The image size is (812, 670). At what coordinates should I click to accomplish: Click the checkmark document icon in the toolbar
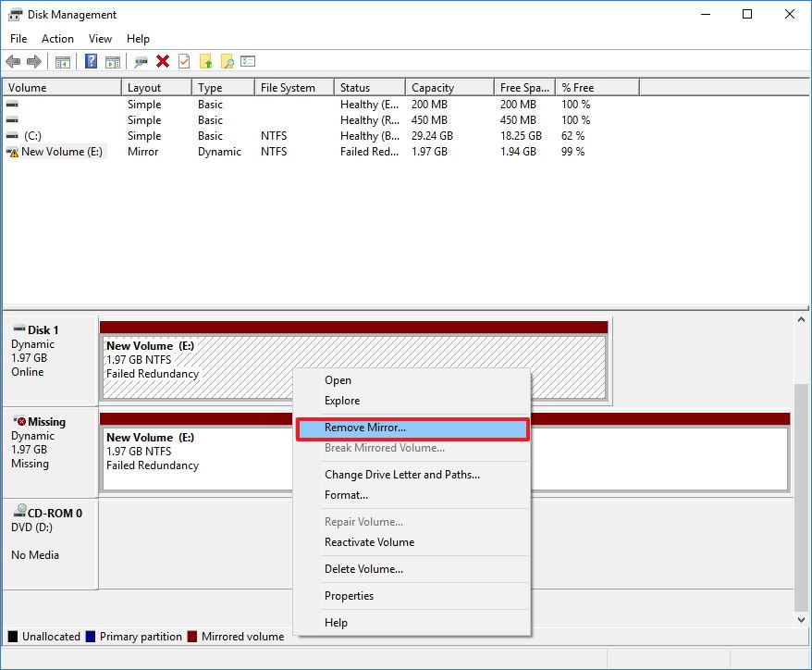point(183,61)
